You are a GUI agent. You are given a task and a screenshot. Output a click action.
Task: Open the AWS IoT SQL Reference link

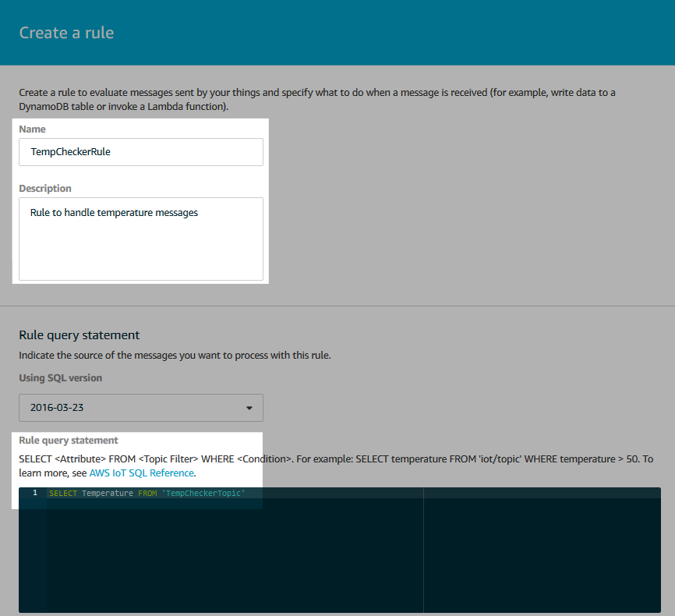coord(141,473)
